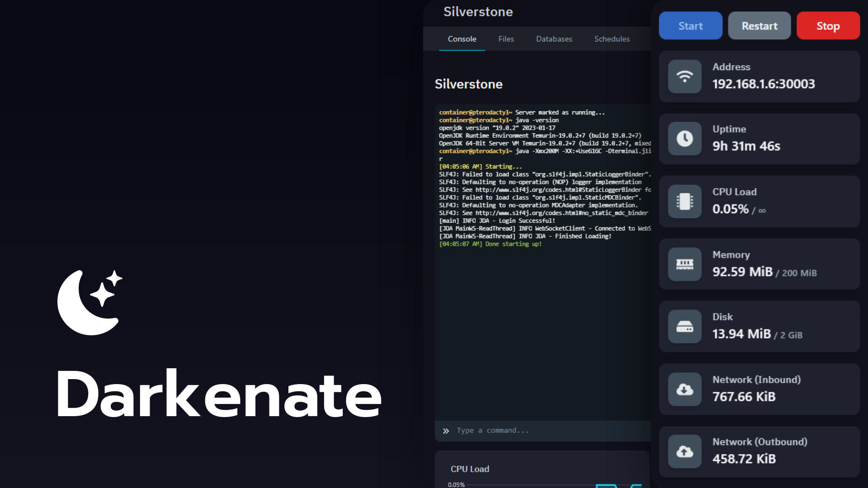Screen dimensions: 868x488
Task: Click the Darkenate moon logo
Action: pyautogui.click(x=90, y=302)
